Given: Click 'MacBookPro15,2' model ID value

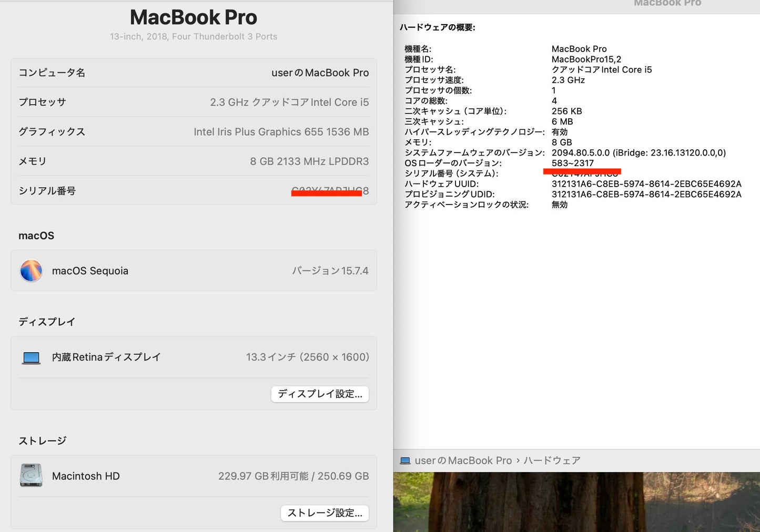Looking at the screenshot, I should tap(586, 59).
